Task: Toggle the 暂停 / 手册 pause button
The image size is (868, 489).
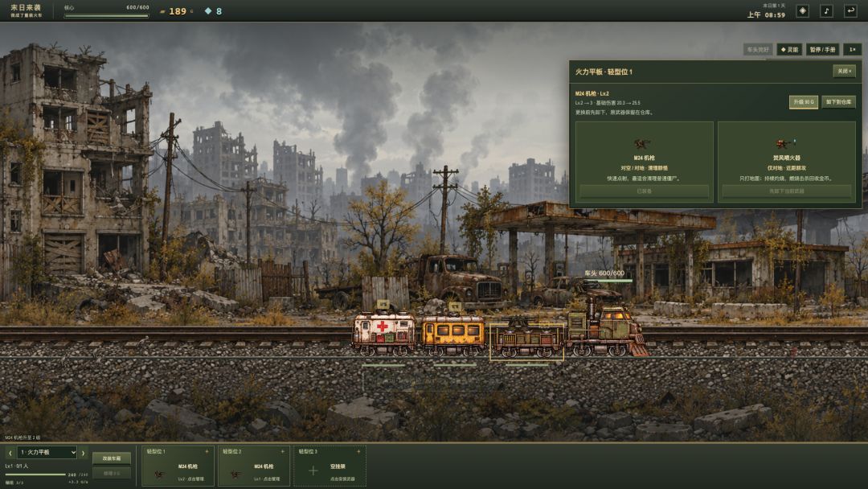Action: (x=823, y=49)
